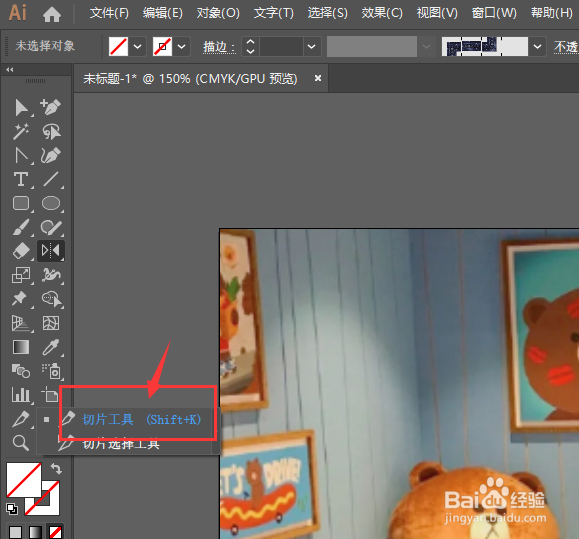
Task: Open the 窗口(W) menu
Action: pos(494,13)
